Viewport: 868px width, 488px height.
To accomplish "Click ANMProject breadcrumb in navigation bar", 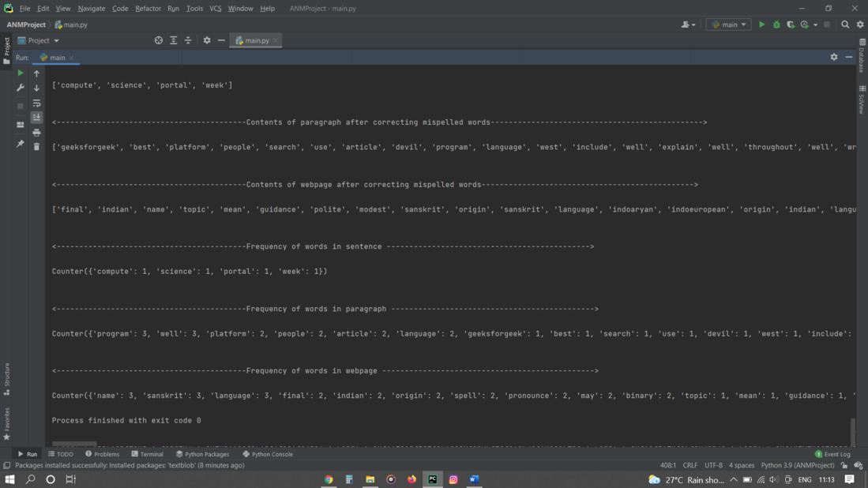I will [26, 25].
